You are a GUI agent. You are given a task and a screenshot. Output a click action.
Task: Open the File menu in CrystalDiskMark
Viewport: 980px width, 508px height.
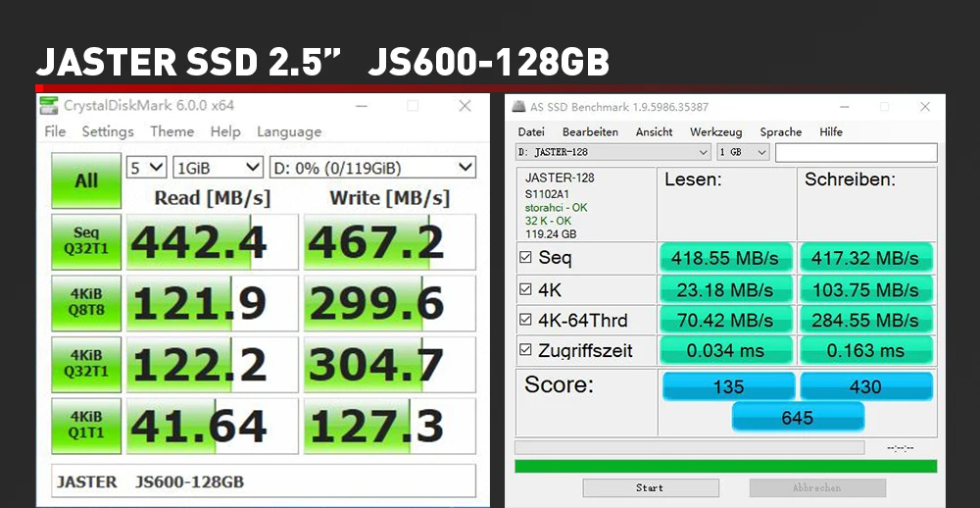click(x=55, y=131)
